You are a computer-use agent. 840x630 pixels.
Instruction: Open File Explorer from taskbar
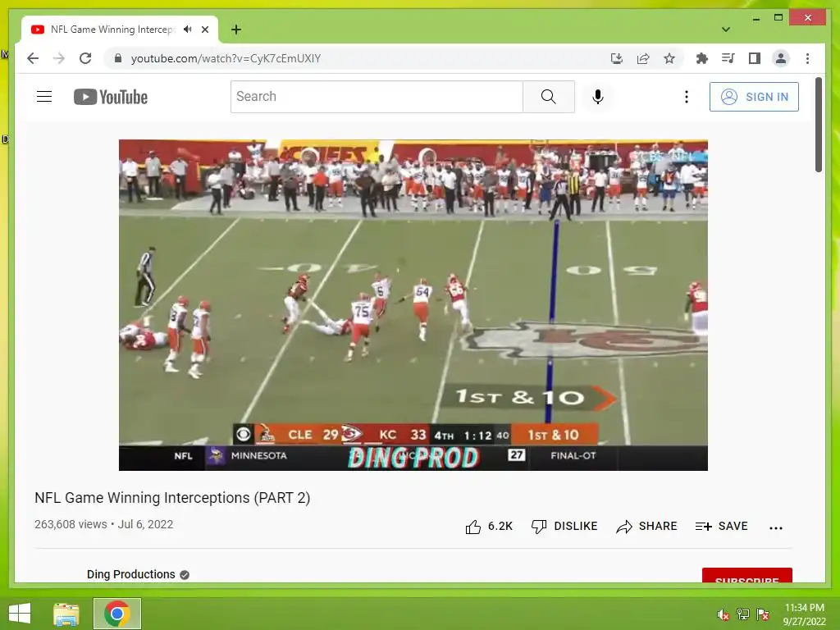[66, 614]
